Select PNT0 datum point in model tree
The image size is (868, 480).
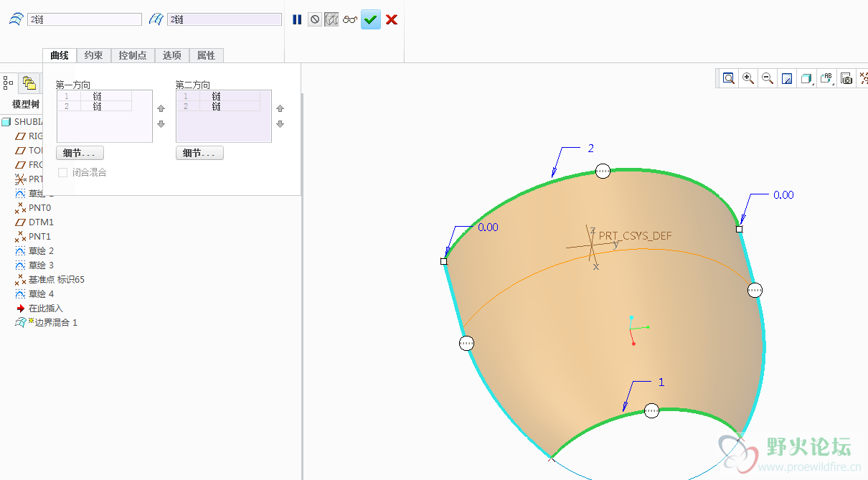(x=39, y=208)
